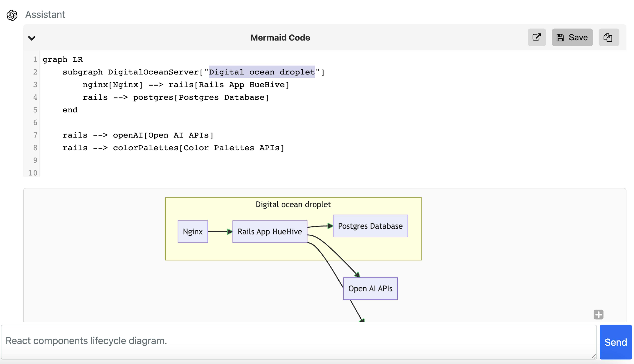634x364 pixels.
Task: Click the Nginx node in diagram
Action: [193, 231]
